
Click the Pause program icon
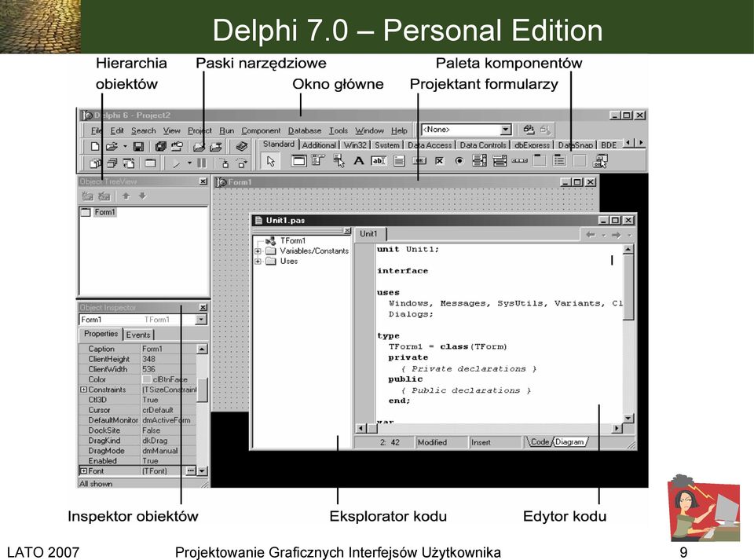pyautogui.click(x=202, y=163)
